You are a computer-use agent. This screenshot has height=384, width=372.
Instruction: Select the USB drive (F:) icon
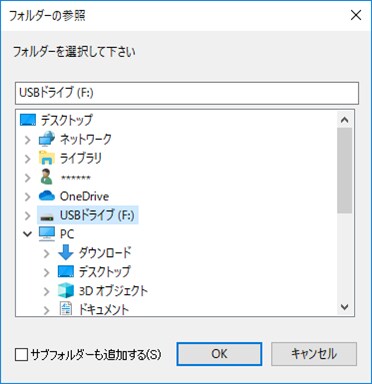coord(47,217)
